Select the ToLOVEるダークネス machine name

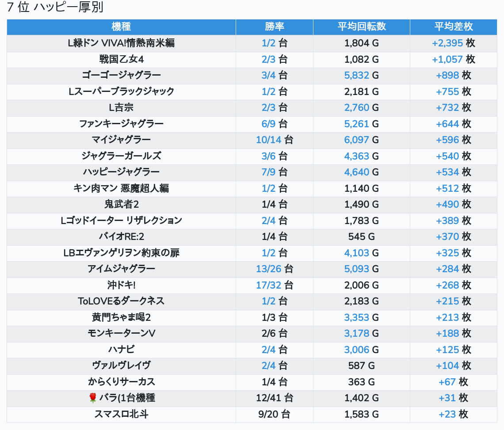tap(121, 301)
